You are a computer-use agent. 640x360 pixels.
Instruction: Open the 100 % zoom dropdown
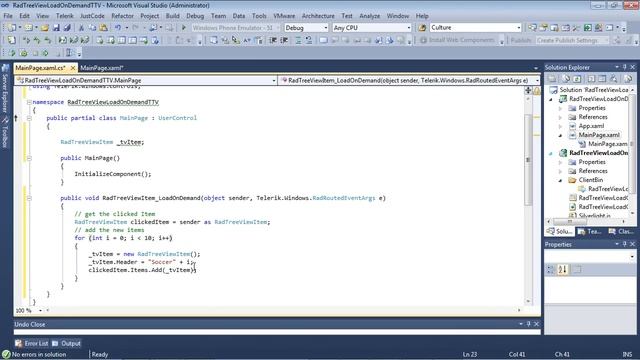point(40,311)
